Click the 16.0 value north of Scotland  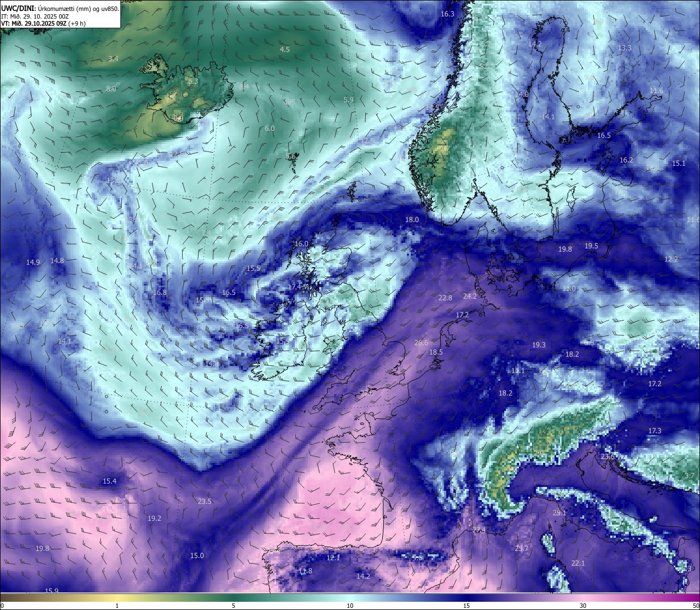tap(301, 243)
